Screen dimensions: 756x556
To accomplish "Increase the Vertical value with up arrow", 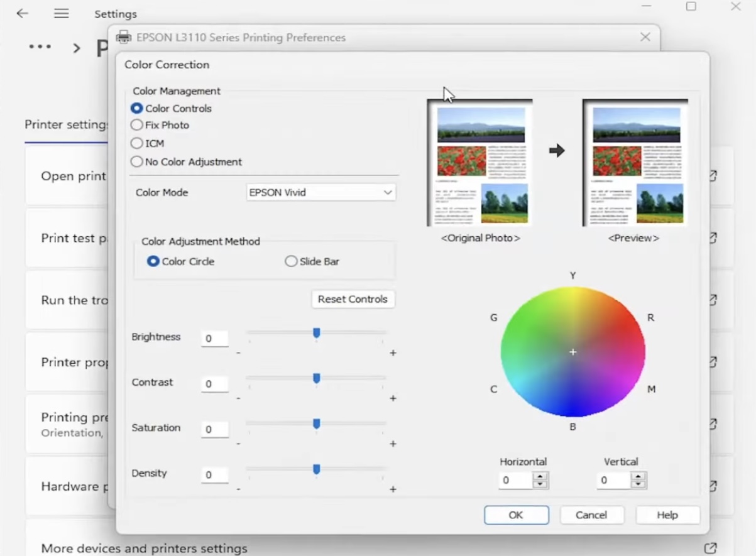I will point(638,477).
